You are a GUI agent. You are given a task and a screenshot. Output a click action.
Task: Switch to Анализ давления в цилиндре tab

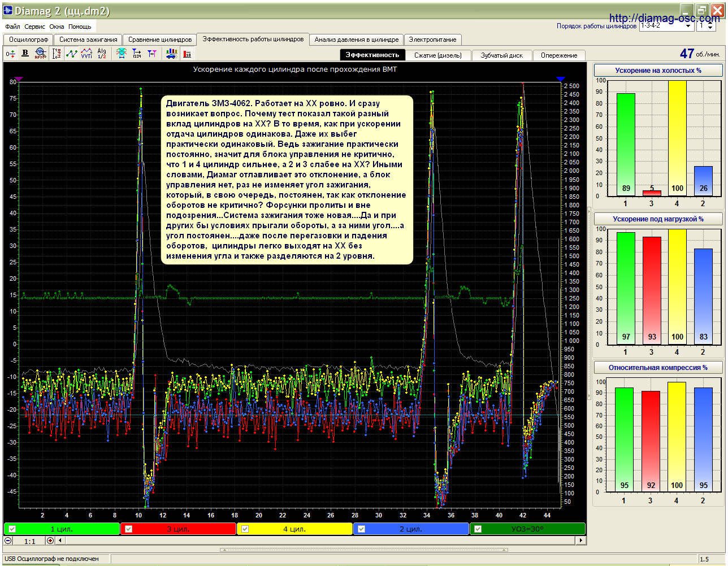click(x=357, y=40)
